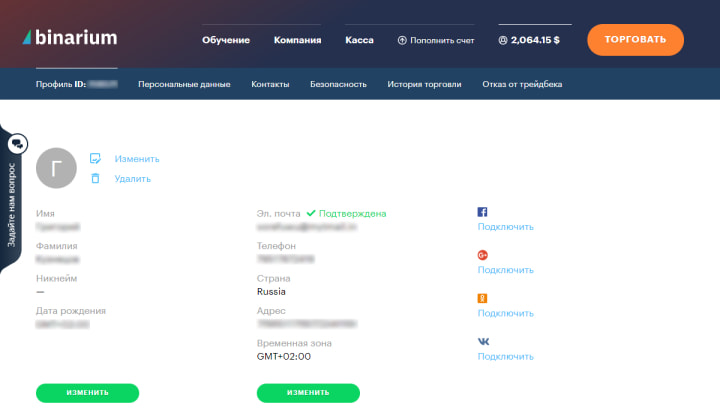Open the Отказ от трейдбека tab

[x=522, y=84]
